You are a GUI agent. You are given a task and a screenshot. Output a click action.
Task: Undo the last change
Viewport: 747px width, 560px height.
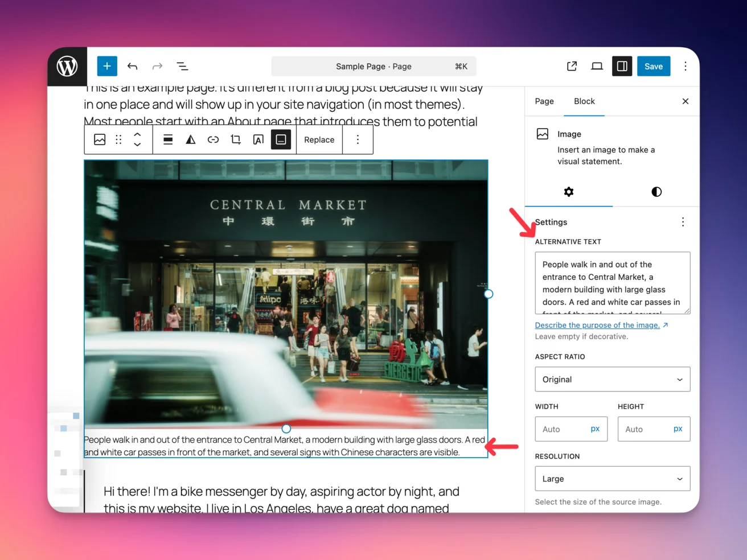click(132, 66)
